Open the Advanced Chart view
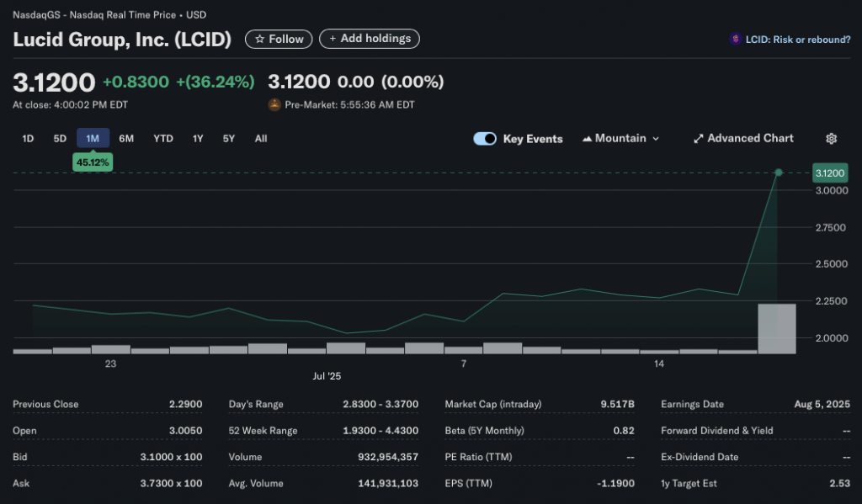The width and height of the screenshot is (862, 504). (743, 139)
